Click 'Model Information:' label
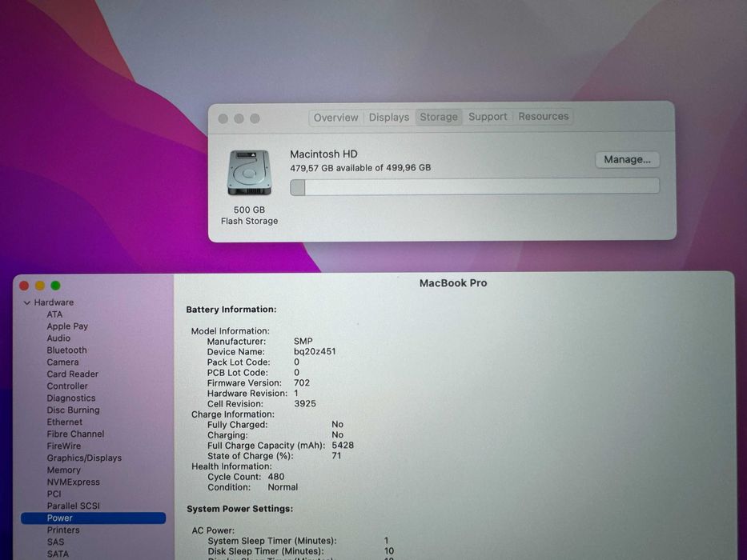The height and width of the screenshot is (560, 747). (x=230, y=331)
